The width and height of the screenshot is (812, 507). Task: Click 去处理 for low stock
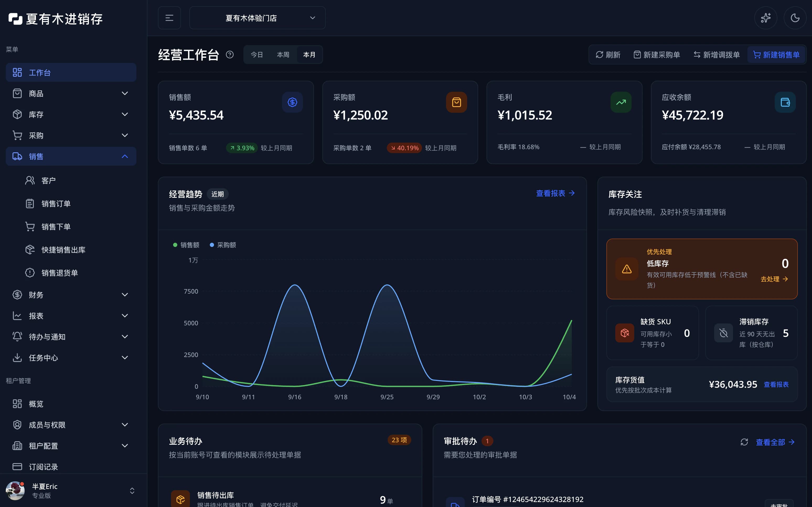774,279
